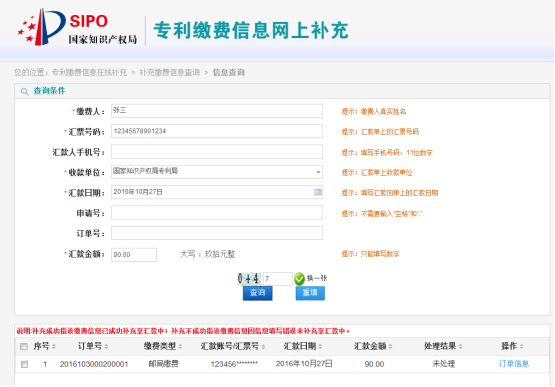Click the 90.00 amount table cell
555x387 pixels.
click(374, 364)
